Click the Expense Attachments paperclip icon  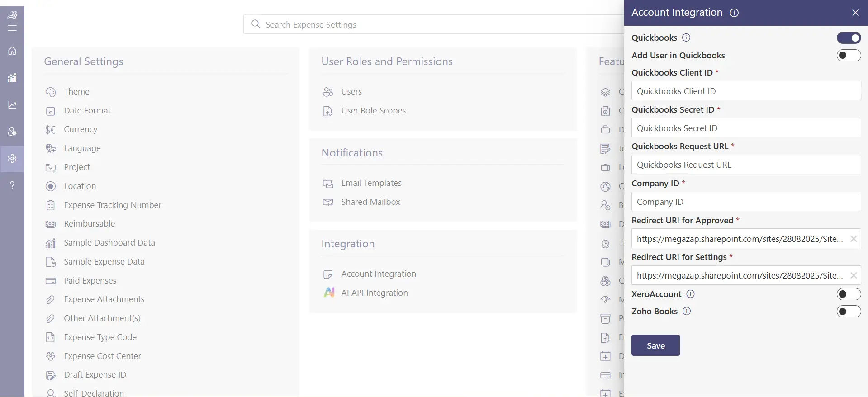pyautogui.click(x=51, y=299)
